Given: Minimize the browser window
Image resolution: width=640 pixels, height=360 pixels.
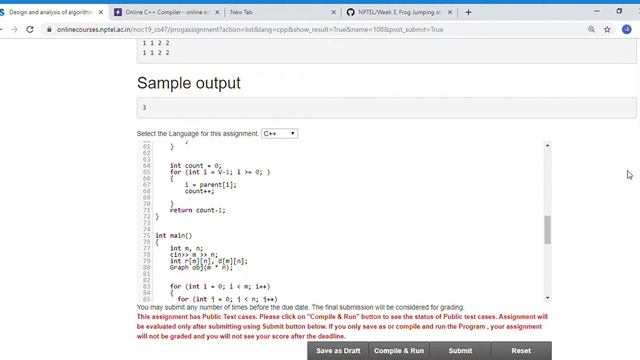Looking at the screenshot, I should [597, 11].
